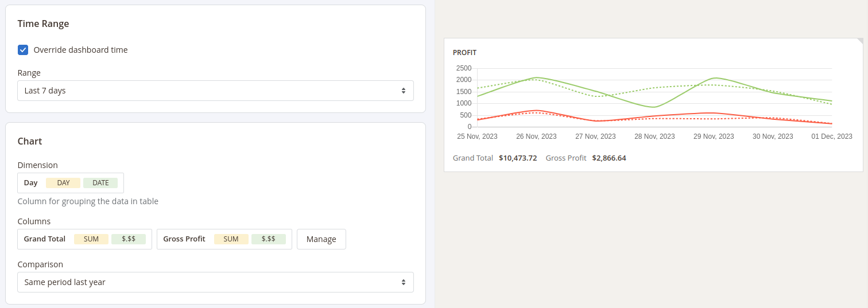
Task: Click the $.$$ format tag on Gross Profit
Action: 268,239
